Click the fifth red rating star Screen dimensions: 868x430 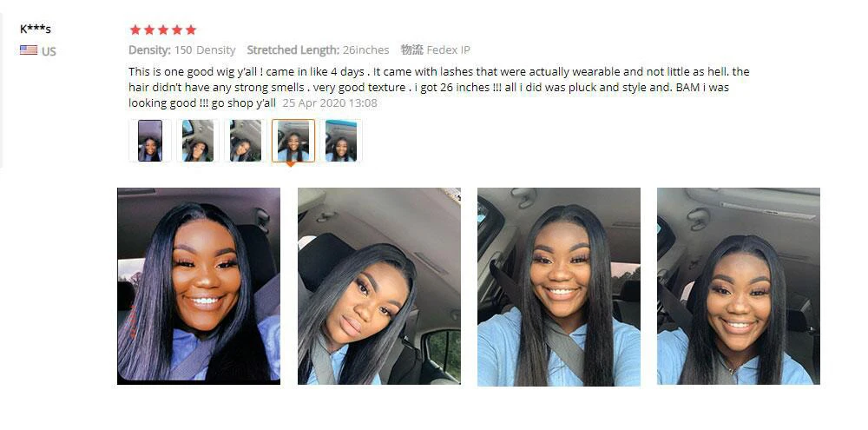point(190,30)
